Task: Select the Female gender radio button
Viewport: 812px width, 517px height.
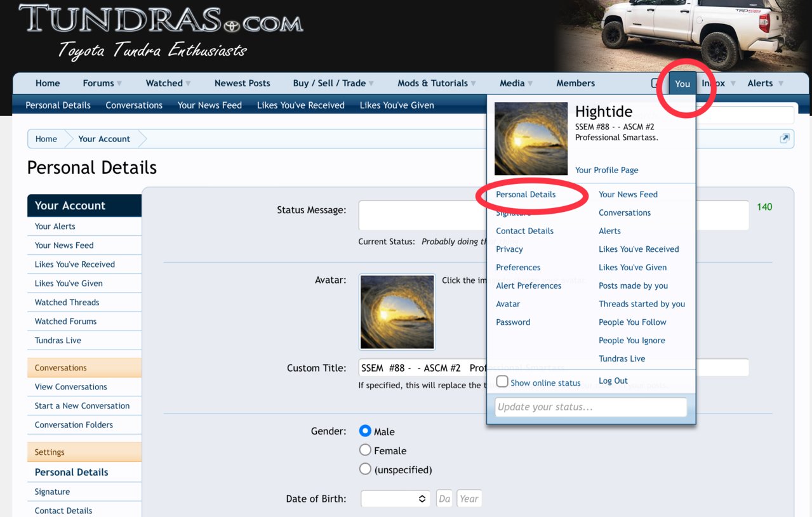Action: [x=365, y=450]
